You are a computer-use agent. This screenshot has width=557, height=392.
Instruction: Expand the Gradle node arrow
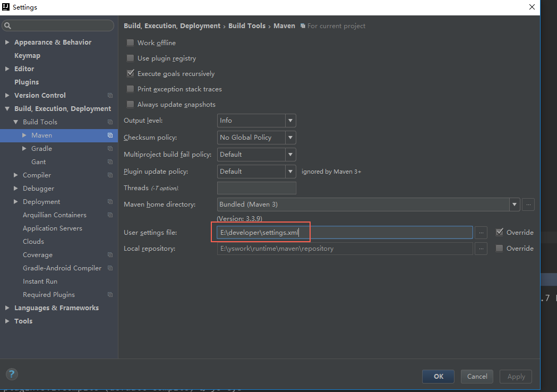pos(24,149)
